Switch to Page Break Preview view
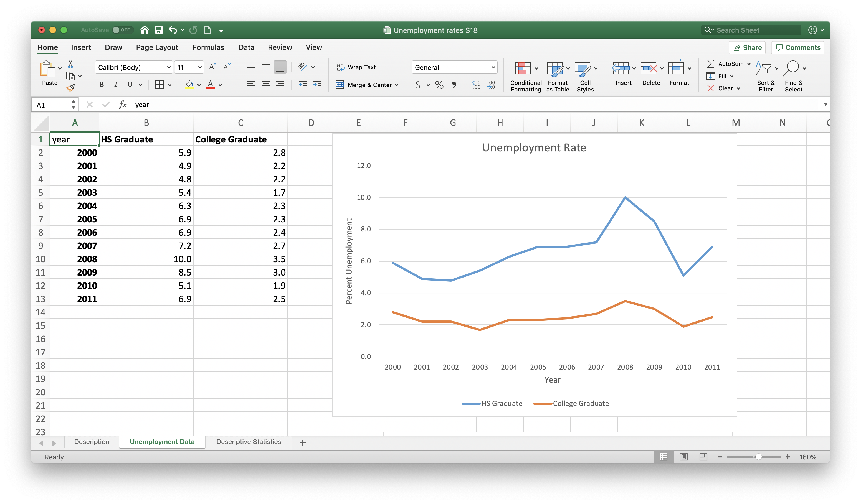This screenshot has height=504, width=861. click(x=703, y=457)
